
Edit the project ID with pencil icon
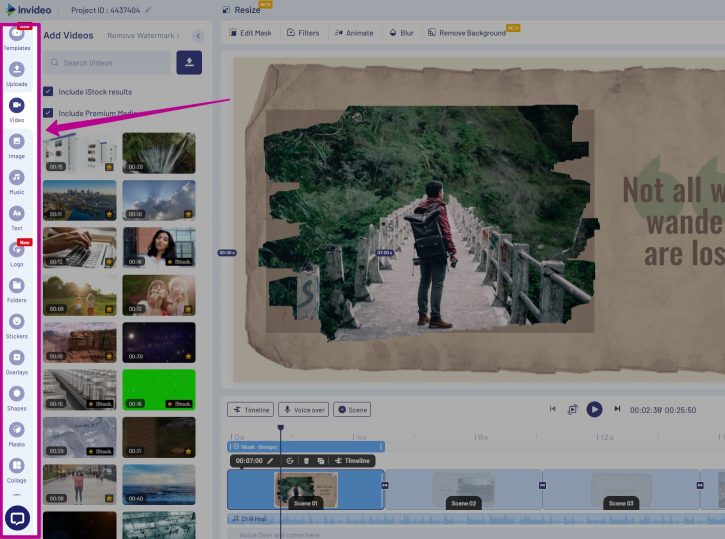coord(147,10)
